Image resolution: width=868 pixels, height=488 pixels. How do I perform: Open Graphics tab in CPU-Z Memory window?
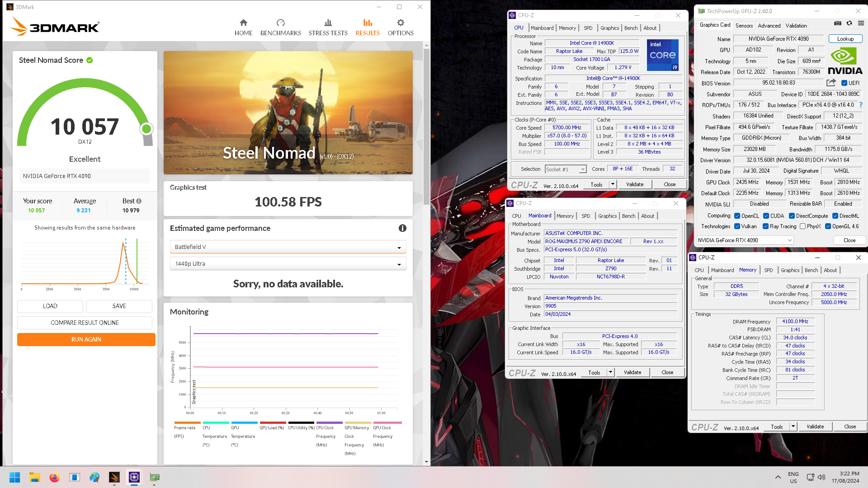pyautogui.click(x=790, y=270)
